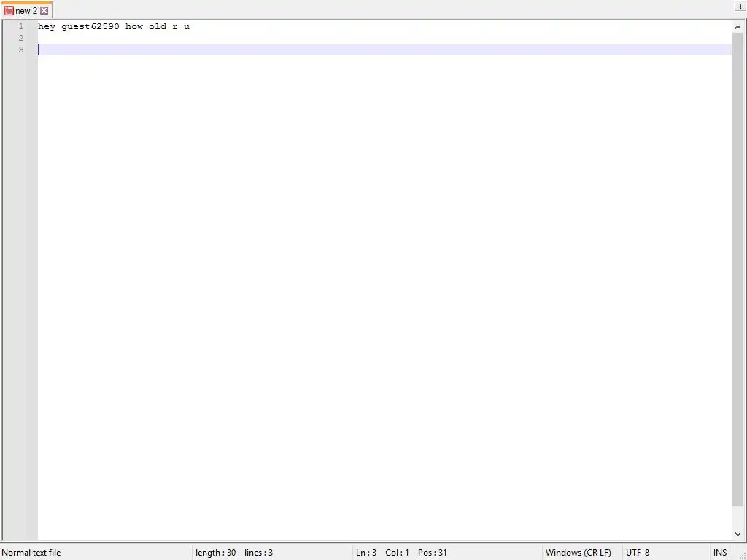Click the unsaved red disk icon on the tab
Viewport: 747px width, 560px height.
pyautogui.click(x=9, y=10)
